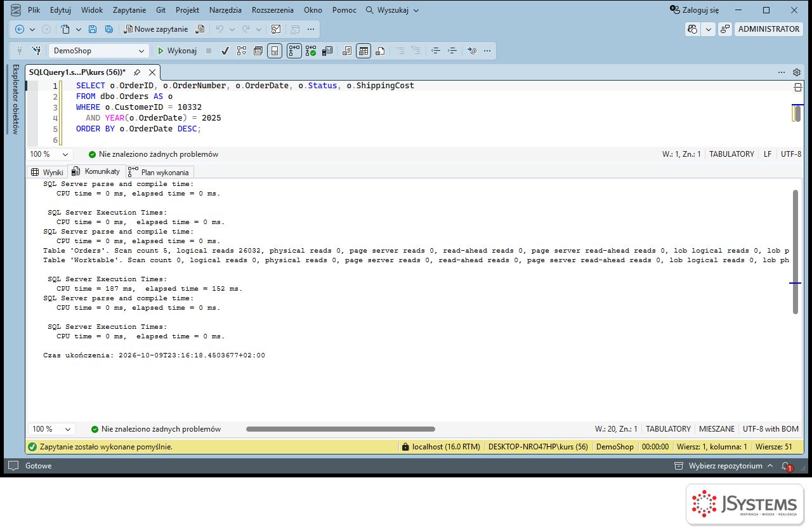Image resolution: width=812 pixels, height=530 pixels.
Task: Click the Nowe zapytanie button
Action: (x=156, y=29)
